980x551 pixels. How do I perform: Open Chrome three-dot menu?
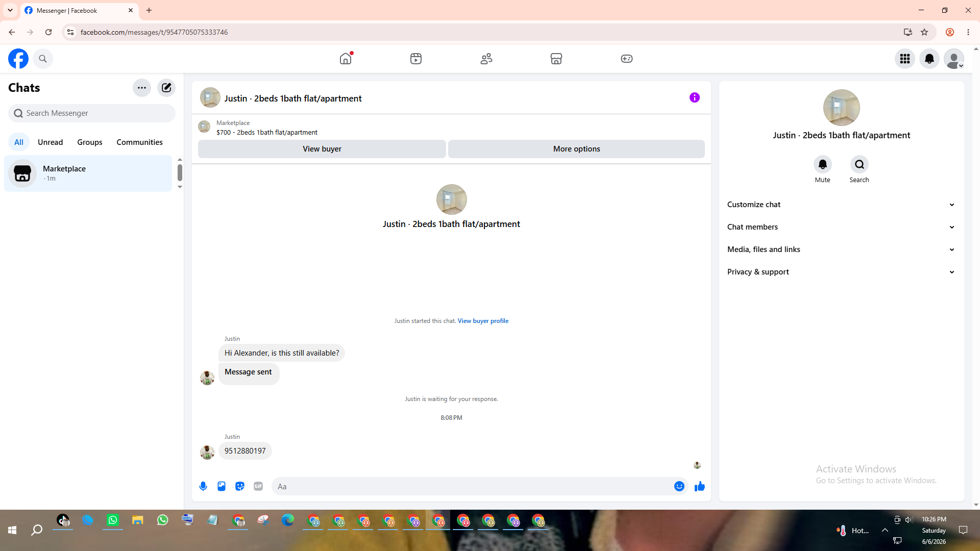(968, 32)
